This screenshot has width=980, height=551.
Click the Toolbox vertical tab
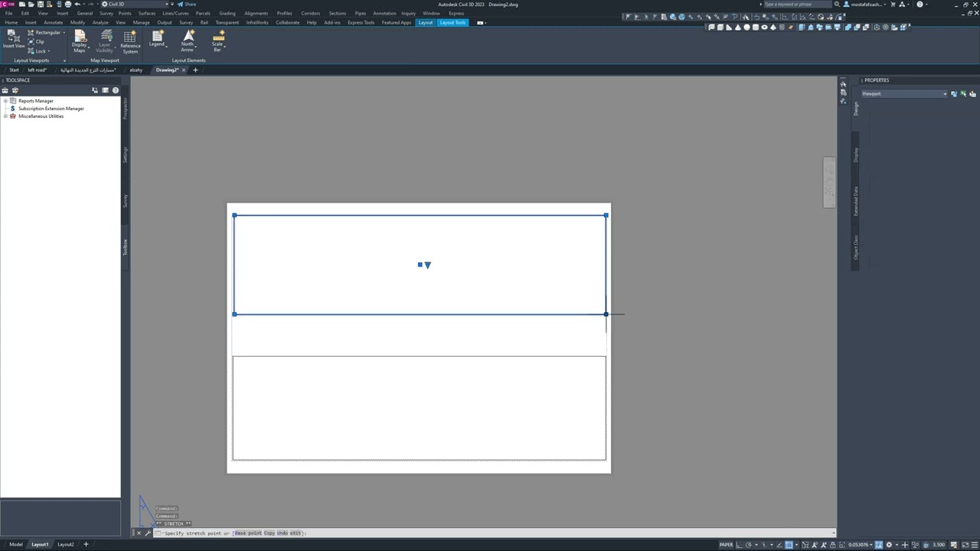pos(125,247)
